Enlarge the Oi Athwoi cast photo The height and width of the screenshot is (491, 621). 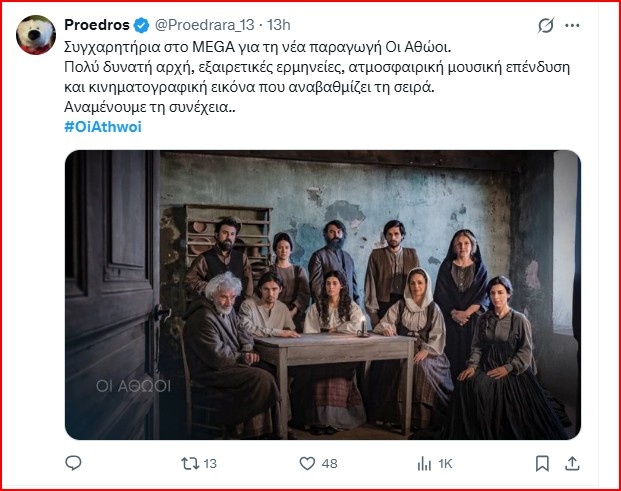[x=323, y=295]
